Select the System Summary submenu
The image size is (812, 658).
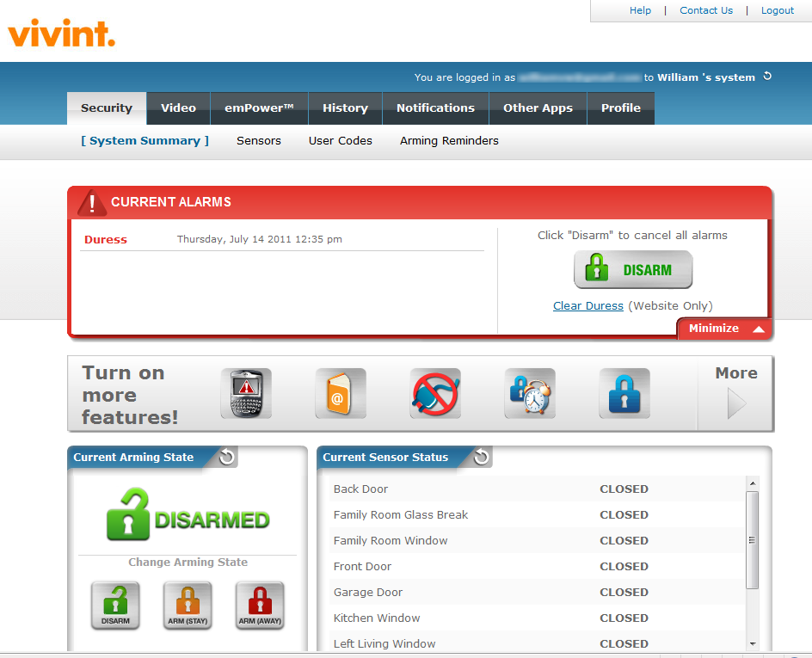click(x=145, y=141)
